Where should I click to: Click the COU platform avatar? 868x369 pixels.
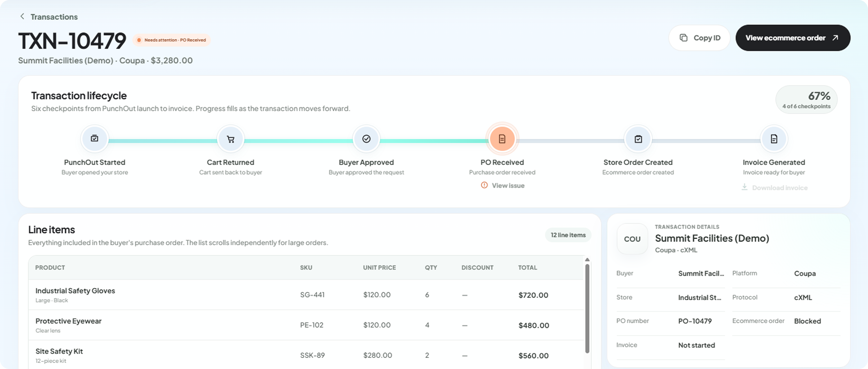tap(632, 239)
